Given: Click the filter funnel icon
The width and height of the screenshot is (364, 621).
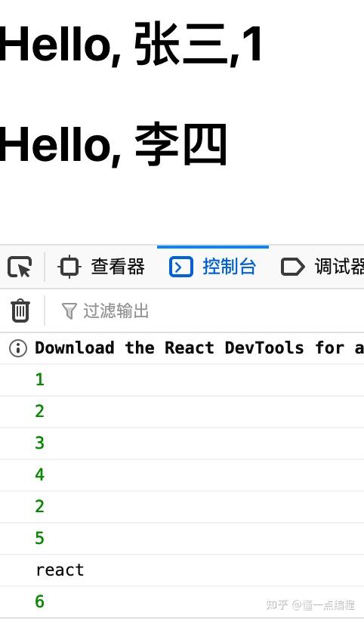Looking at the screenshot, I should (x=69, y=311).
